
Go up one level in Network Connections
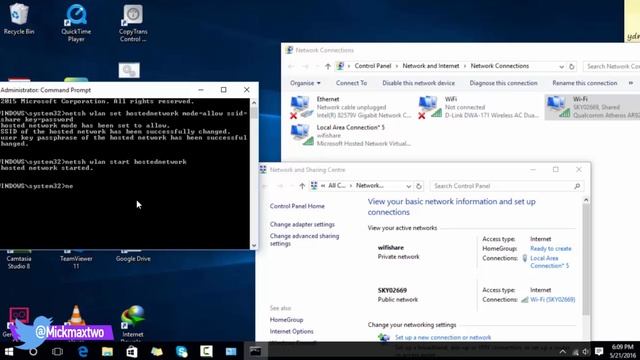tap(328, 66)
